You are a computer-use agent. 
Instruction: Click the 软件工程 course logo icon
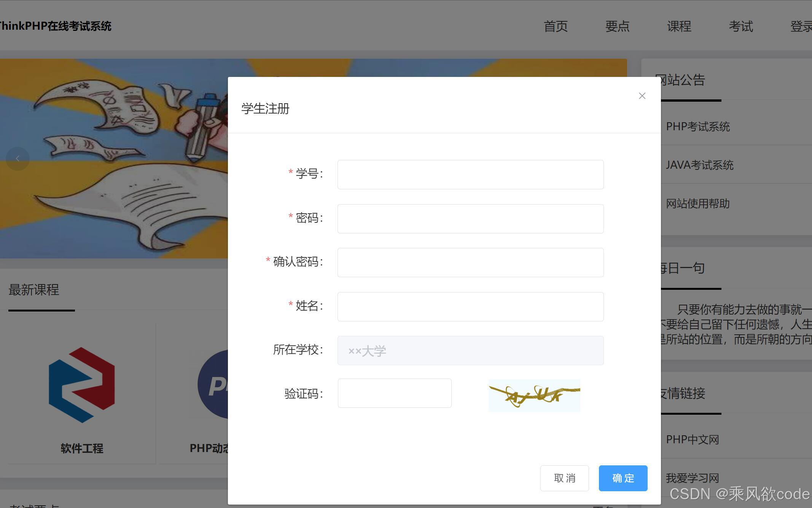(x=81, y=385)
